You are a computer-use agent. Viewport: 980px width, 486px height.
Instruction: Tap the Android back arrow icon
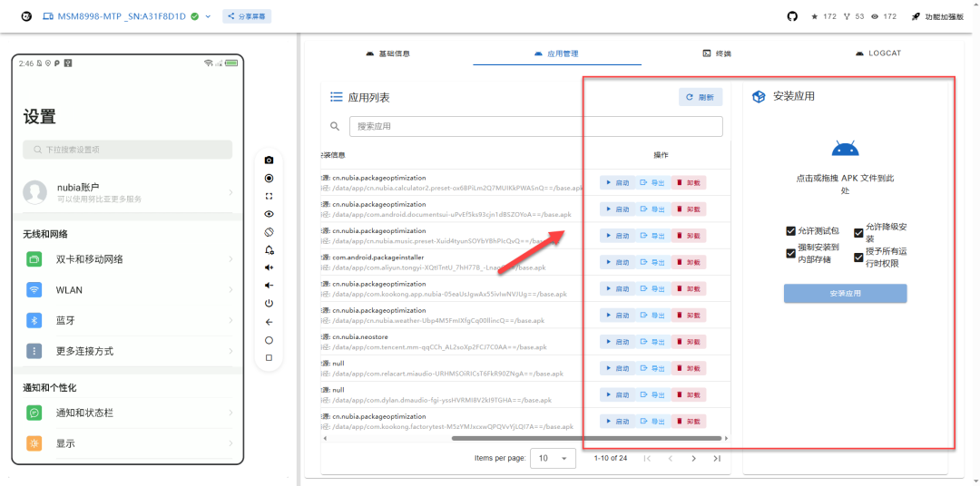(269, 322)
